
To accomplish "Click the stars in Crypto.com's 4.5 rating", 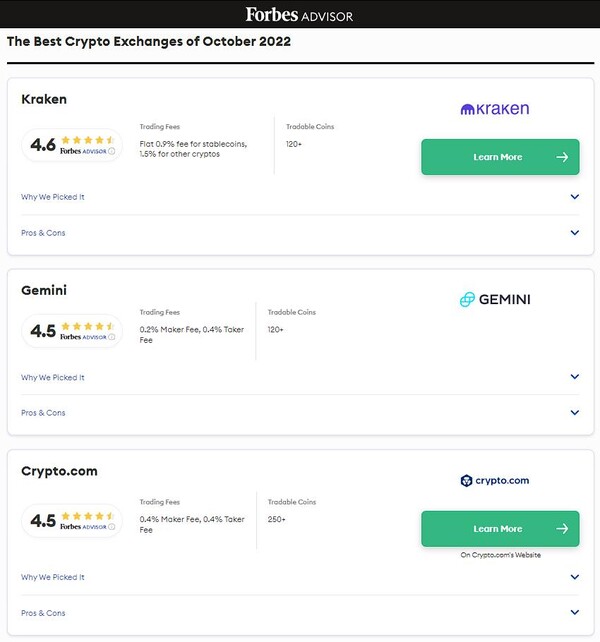I will tap(88, 516).
